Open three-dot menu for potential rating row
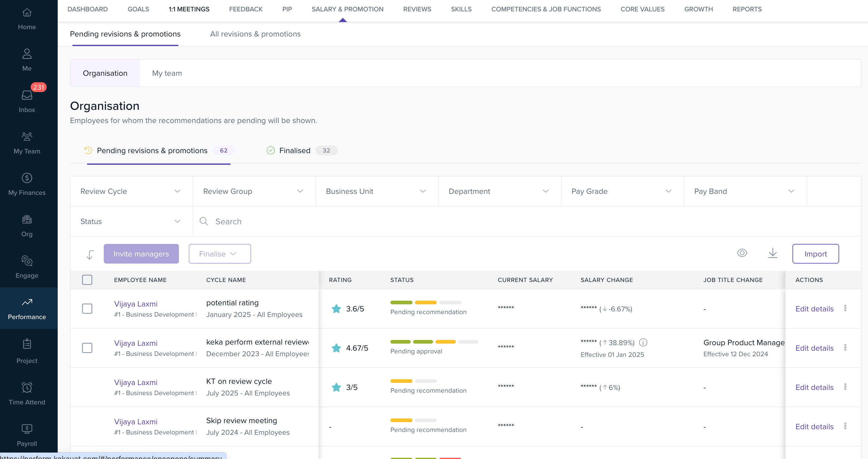This screenshot has height=459, width=868. (x=845, y=308)
